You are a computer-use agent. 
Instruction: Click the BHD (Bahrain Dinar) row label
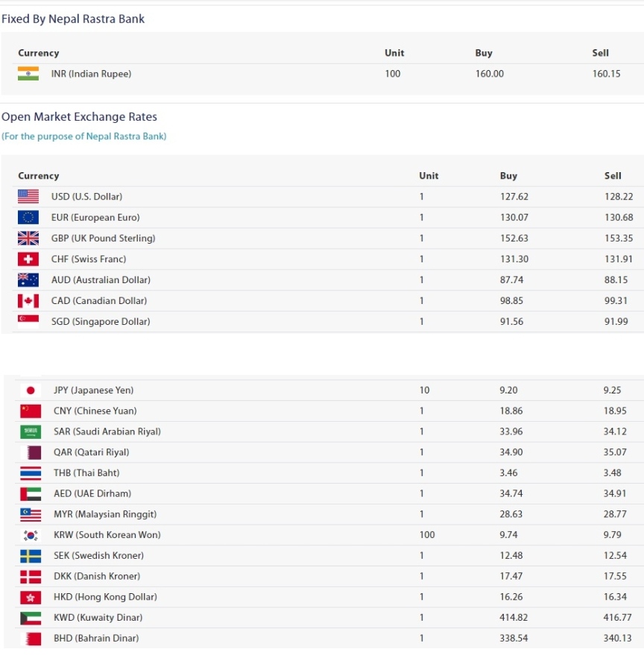pyautogui.click(x=96, y=639)
